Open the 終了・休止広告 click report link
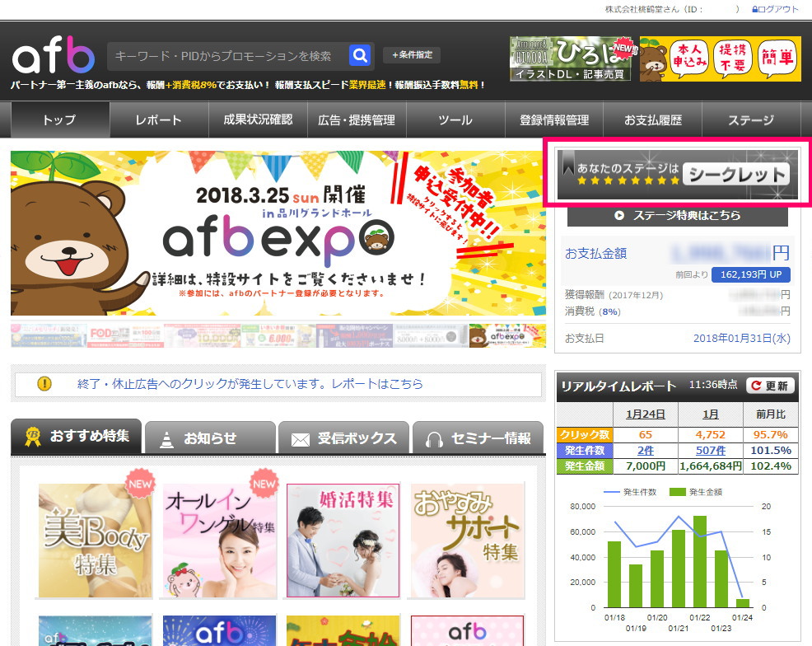 (x=250, y=384)
